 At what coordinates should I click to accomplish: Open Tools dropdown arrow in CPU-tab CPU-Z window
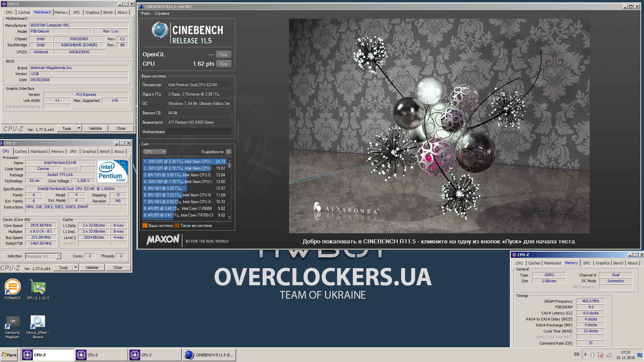point(75,267)
